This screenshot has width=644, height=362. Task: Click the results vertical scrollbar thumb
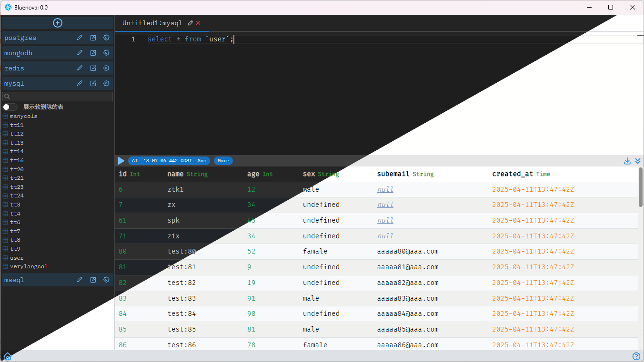pyautogui.click(x=641, y=187)
